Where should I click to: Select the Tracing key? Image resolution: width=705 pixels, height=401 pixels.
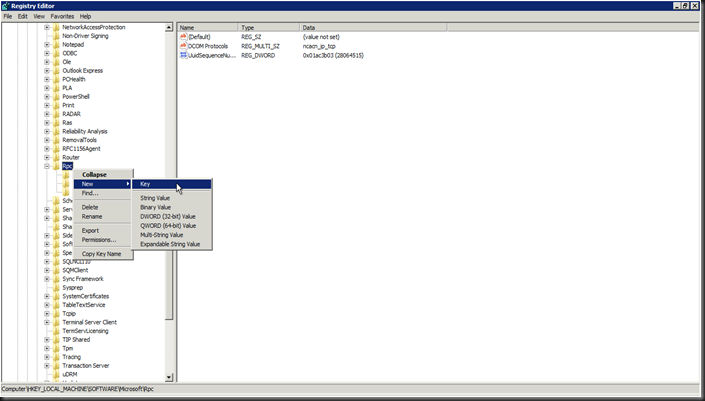(x=71, y=357)
